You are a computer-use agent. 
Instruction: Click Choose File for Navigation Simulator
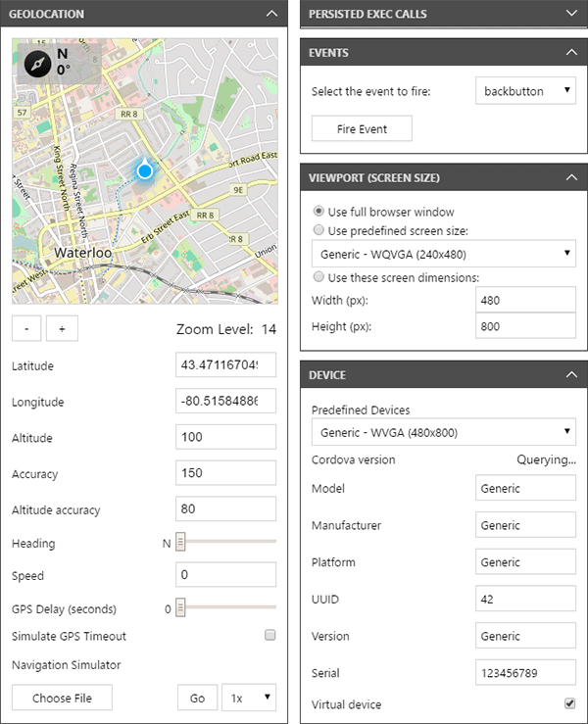coord(62,698)
